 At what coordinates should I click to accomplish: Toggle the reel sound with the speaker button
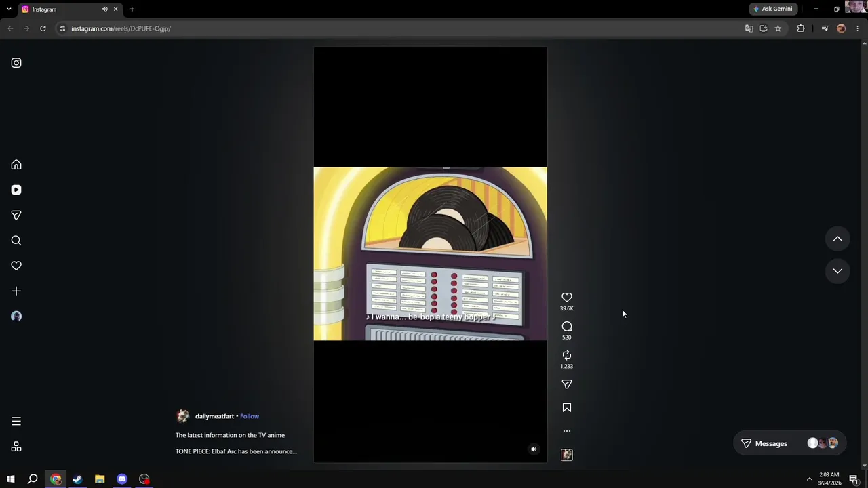tap(534, 449)
